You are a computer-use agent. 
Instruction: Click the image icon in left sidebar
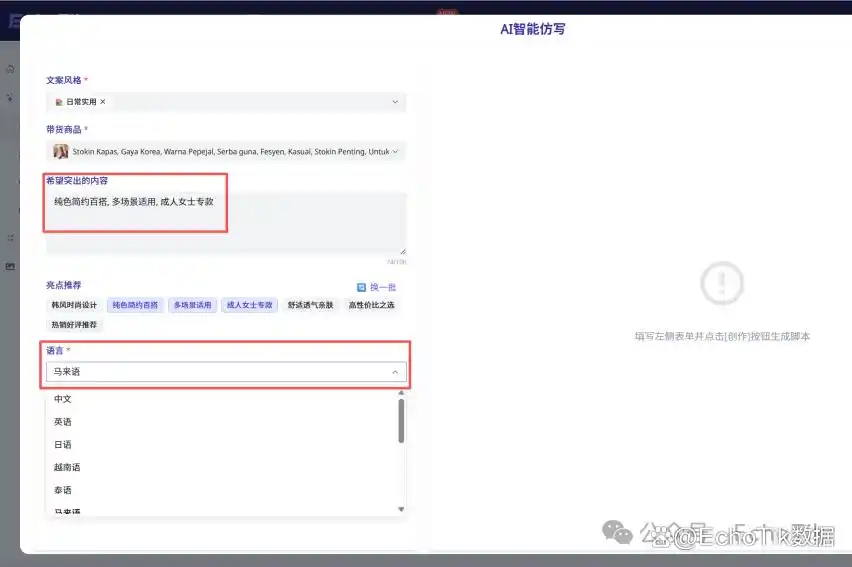coord(10,266)
